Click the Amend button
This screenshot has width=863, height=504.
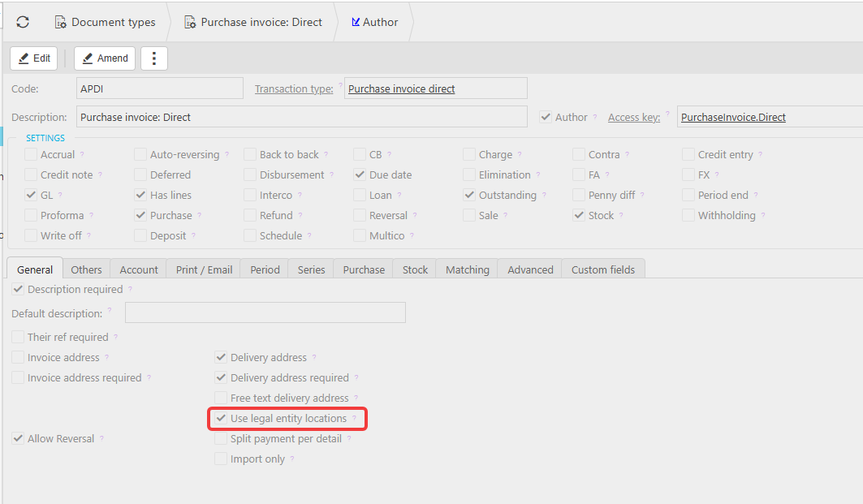105,58
